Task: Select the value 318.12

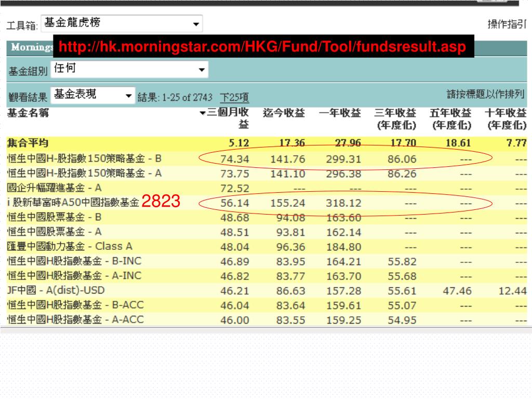Action: tap(343, 203)
